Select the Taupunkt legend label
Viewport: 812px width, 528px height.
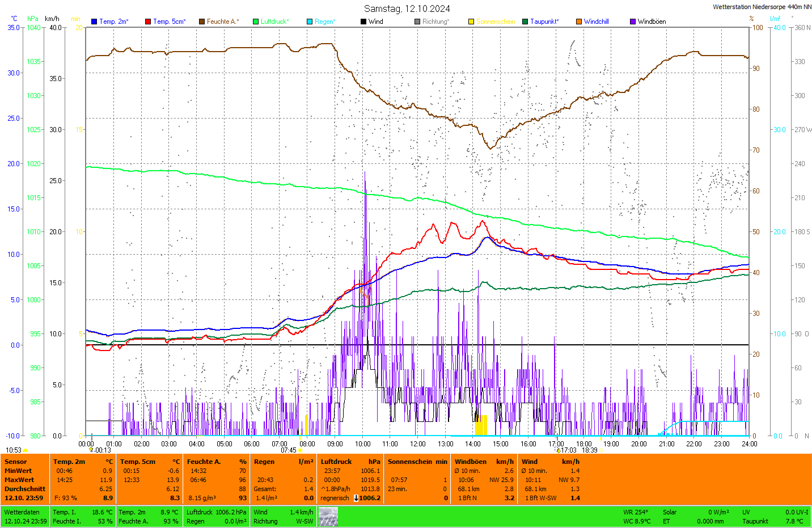[x=544, y=22]
